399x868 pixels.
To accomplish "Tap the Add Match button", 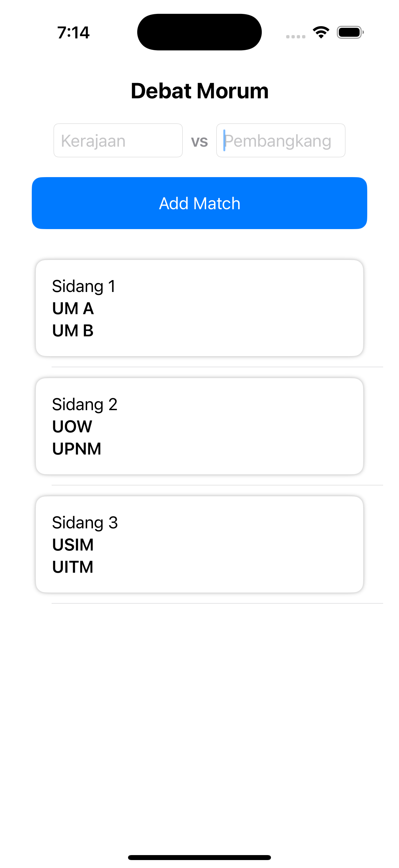I will (199, 203).
